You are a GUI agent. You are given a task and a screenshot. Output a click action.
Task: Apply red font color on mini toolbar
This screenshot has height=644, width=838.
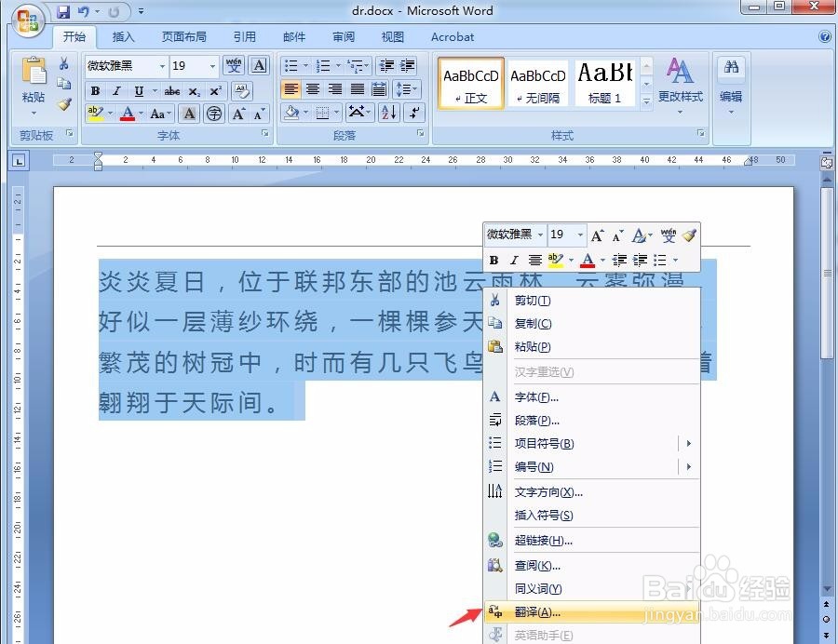tap(588, 260)
